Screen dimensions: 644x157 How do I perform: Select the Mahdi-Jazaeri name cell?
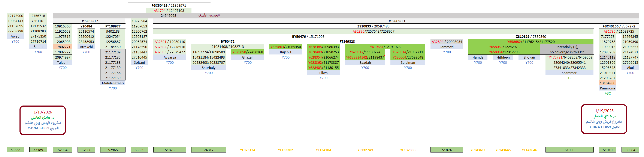point(113,83)
